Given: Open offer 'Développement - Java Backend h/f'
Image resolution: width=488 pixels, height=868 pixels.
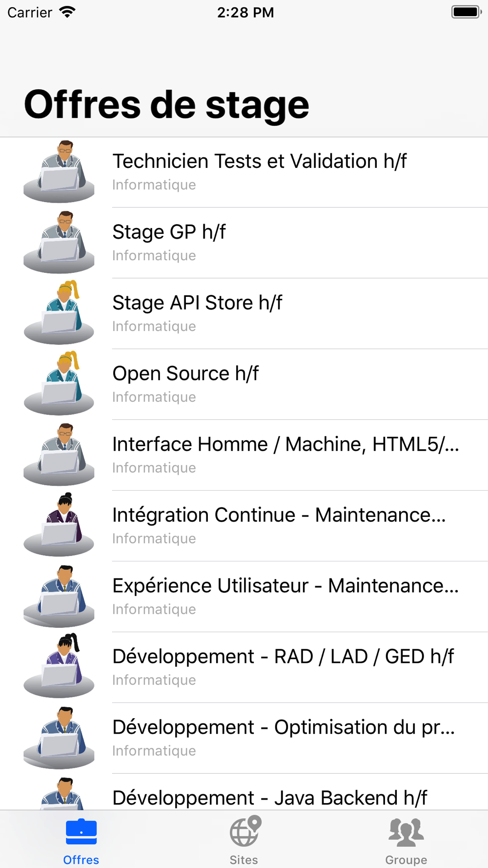Looking at the screenshot, I should click(244, 792).
